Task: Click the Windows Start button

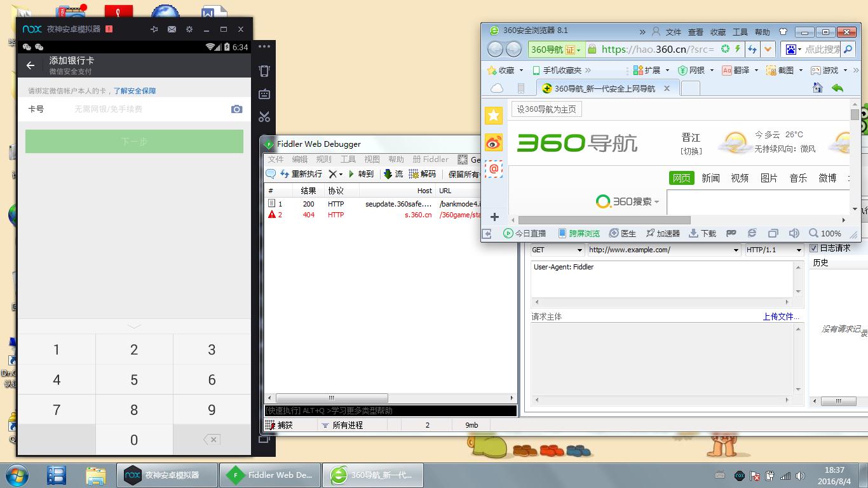Action: point(17,475)
